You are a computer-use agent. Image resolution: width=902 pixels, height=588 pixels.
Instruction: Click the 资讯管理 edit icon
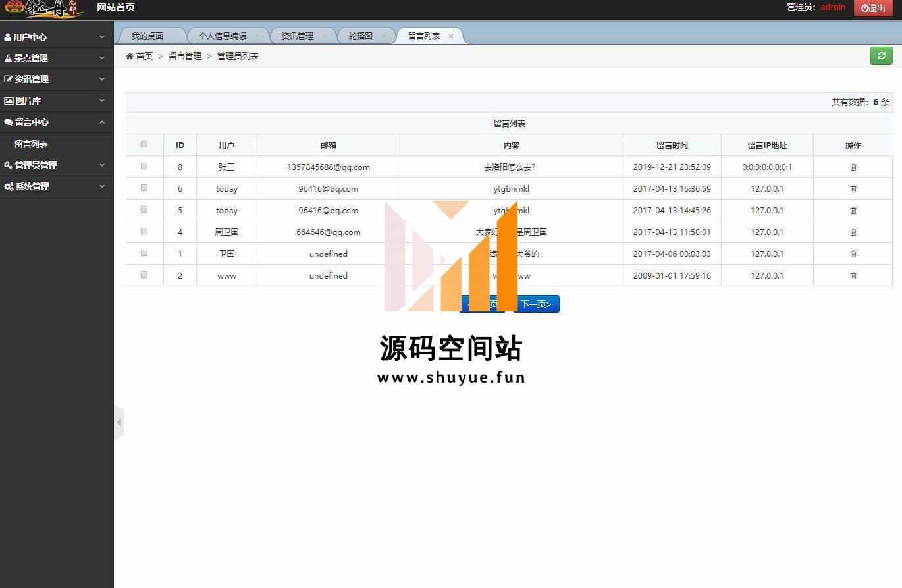(x=8, y=79)
